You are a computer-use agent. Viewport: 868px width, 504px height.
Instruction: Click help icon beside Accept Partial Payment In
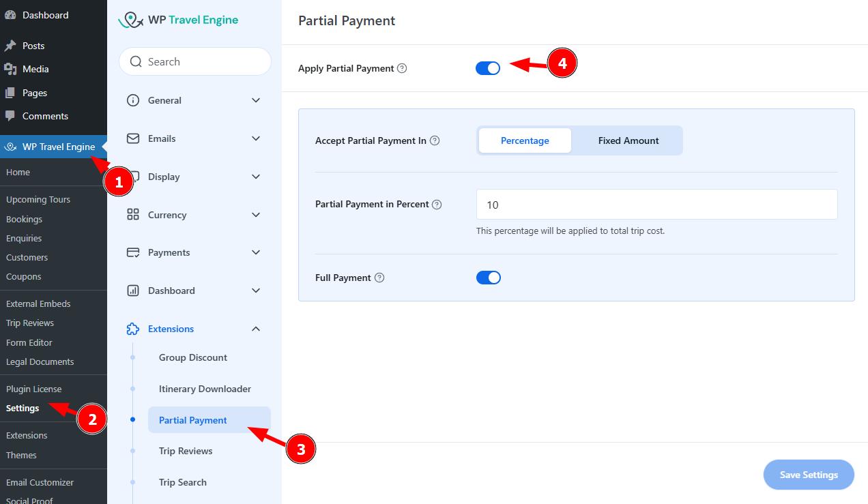pos(435,140)
